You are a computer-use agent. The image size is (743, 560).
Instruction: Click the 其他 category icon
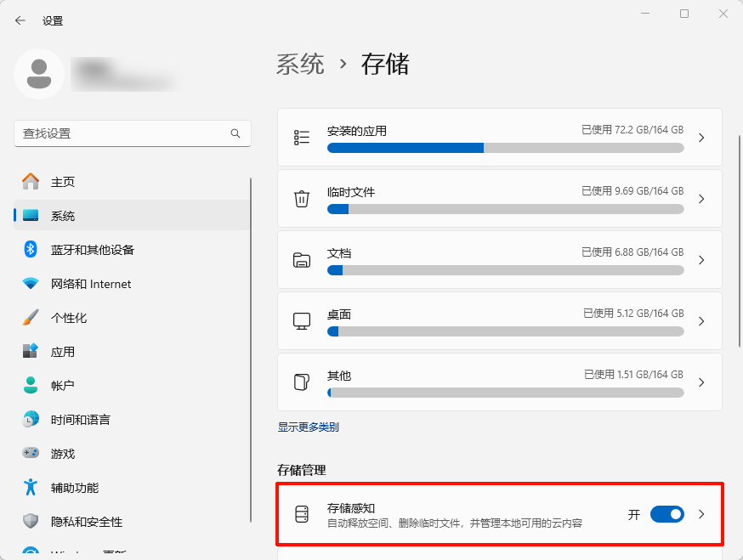(x=302, y=382)
